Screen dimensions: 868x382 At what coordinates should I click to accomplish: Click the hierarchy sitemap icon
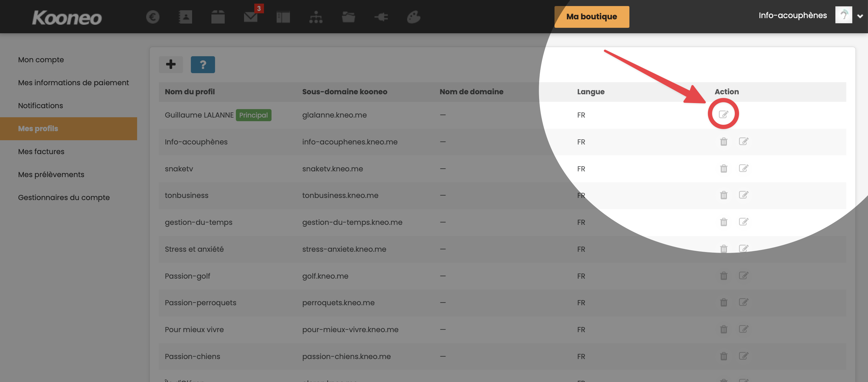[x=316, y=17]
